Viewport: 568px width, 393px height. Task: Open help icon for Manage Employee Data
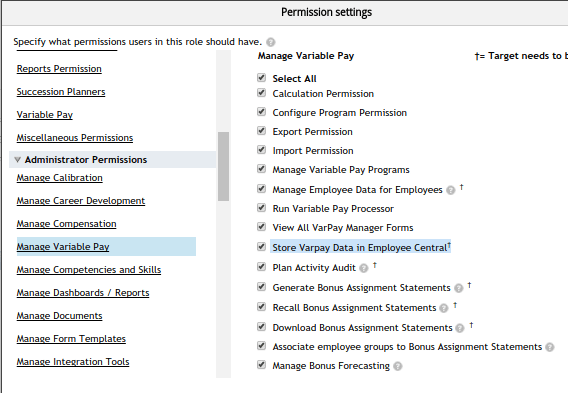click(x=451, y=190)
